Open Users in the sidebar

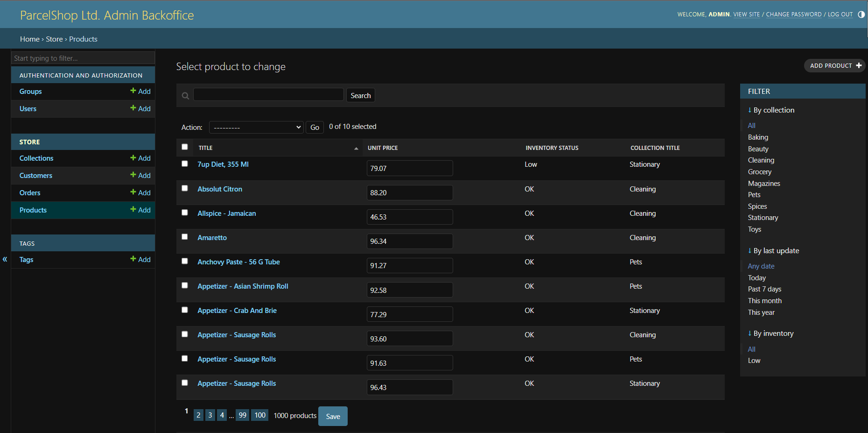coord(28,109)
